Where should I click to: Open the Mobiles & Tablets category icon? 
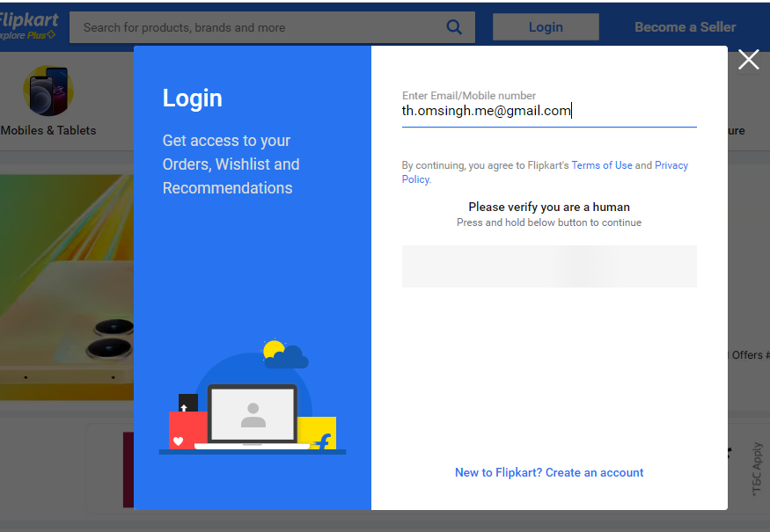(48, 91)
